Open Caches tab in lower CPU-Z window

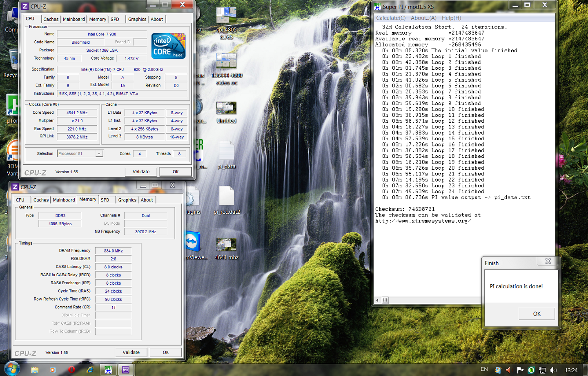tap(41, 200)
